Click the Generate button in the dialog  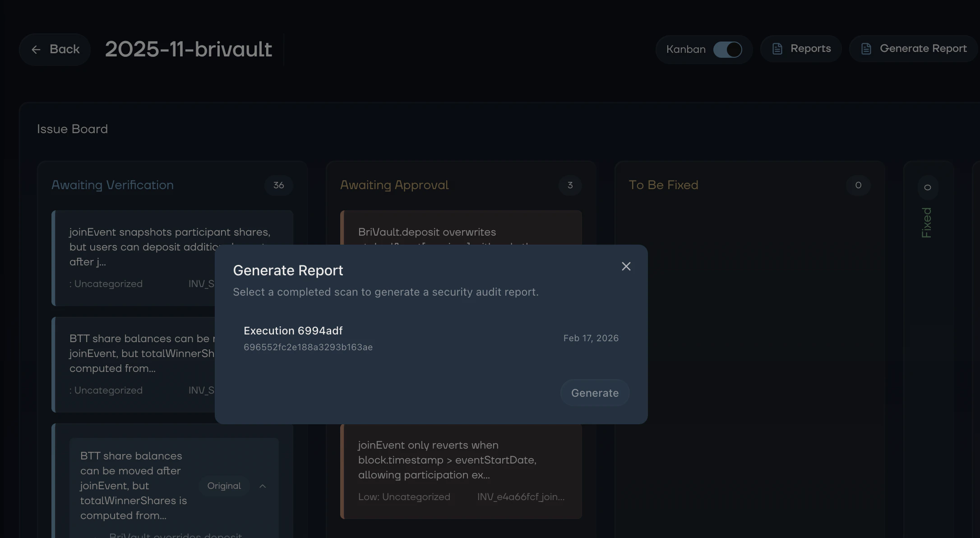click(595, 393)
